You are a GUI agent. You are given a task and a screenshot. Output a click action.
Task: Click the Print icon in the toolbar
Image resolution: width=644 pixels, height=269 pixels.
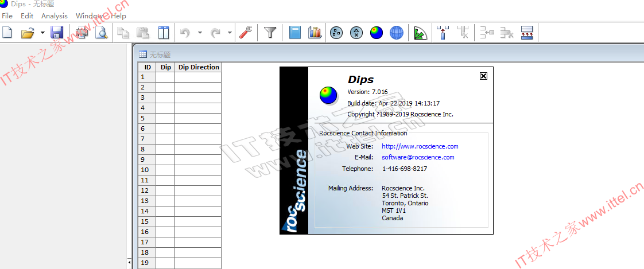[x=82, y=33]
